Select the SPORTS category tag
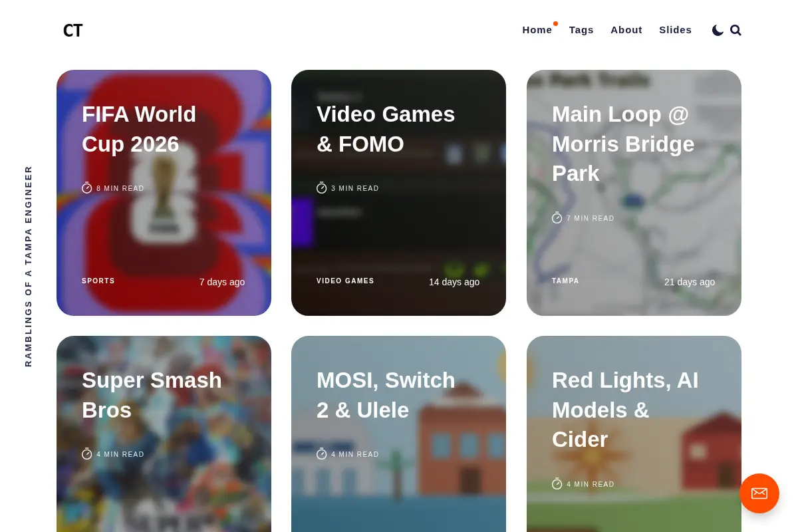This screenshot has width=798, height=532. [98, 281]
